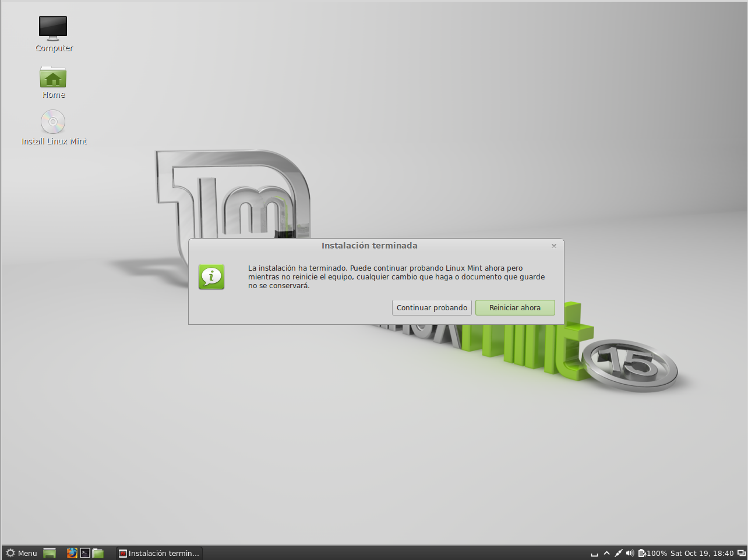Click the upward caret tray icon
The width and height of the screenshot is (748, 560).
tap(606, 553)
